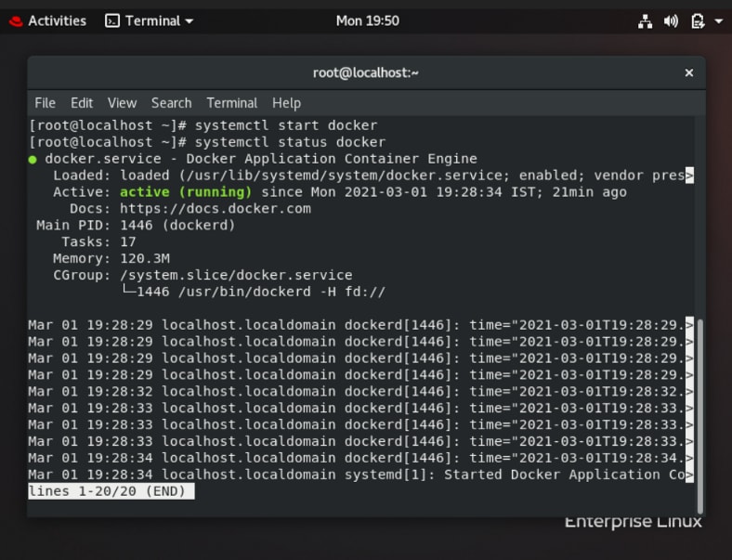The height and width of the screenshot is (560, 732).
Task: Click the wired network status icon
Action: point(646,21)
